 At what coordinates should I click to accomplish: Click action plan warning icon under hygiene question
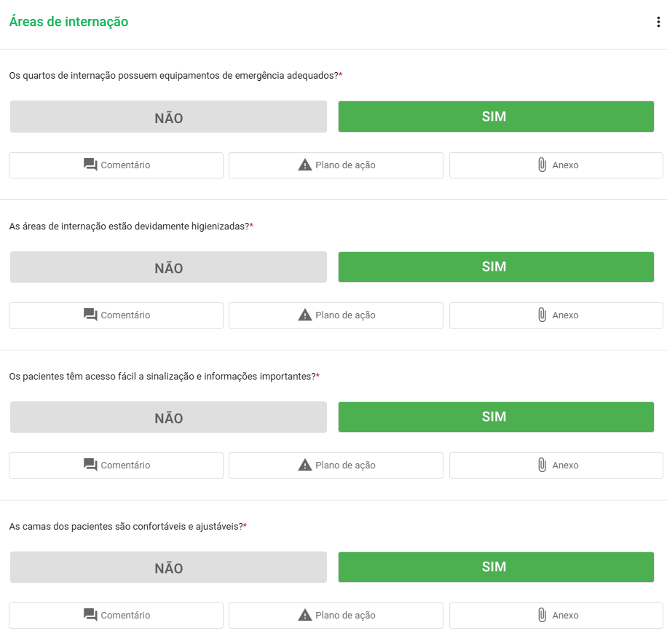tap(305, 315)
